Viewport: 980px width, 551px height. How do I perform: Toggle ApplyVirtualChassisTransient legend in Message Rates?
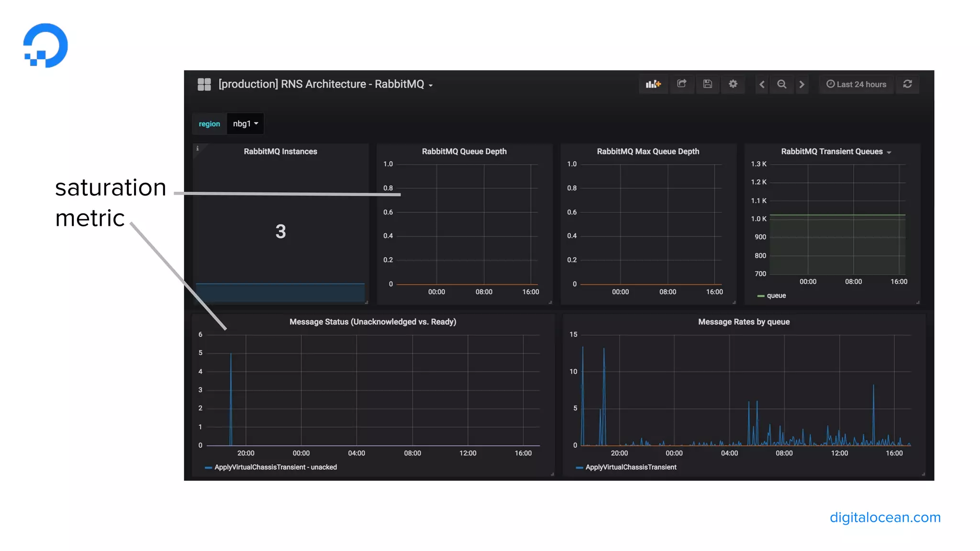click(x=630, y=467)
